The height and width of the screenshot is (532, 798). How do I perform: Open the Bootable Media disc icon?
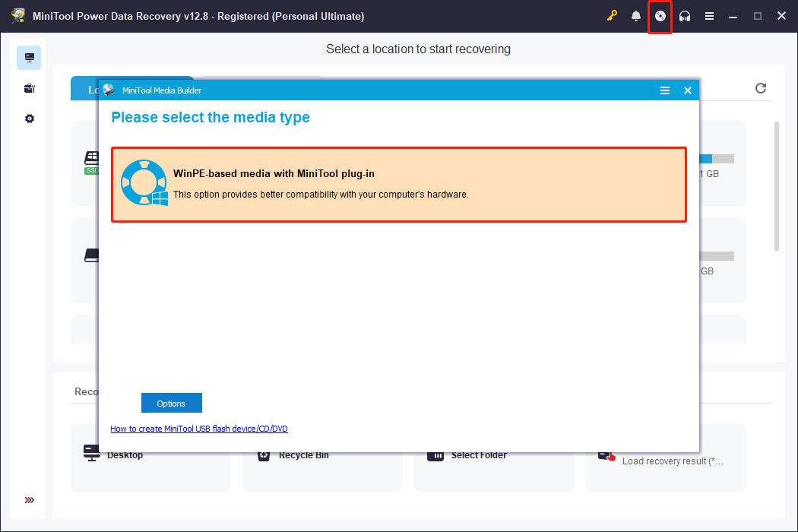coord(660,15)
